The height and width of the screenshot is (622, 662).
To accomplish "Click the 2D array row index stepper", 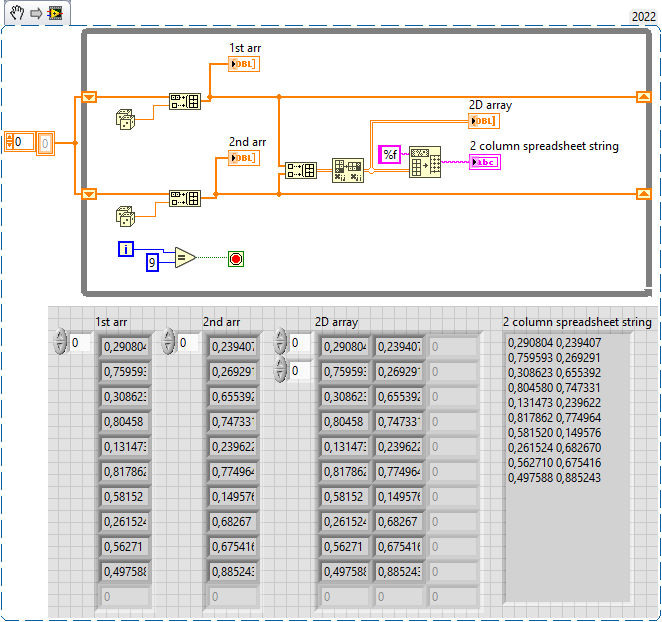I will coord(280,343).
